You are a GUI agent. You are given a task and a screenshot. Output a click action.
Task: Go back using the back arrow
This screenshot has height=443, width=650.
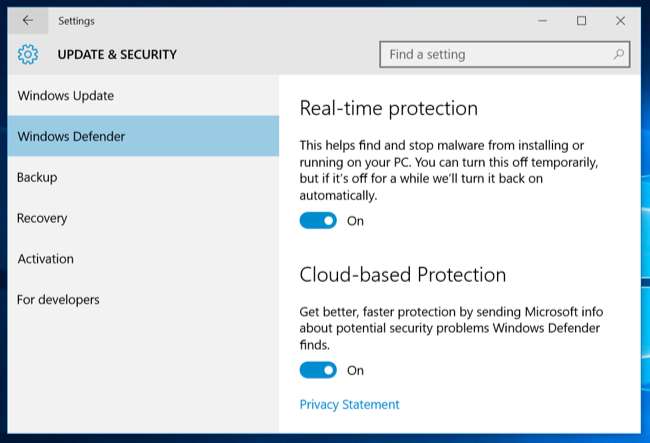[x=28, y=20]
